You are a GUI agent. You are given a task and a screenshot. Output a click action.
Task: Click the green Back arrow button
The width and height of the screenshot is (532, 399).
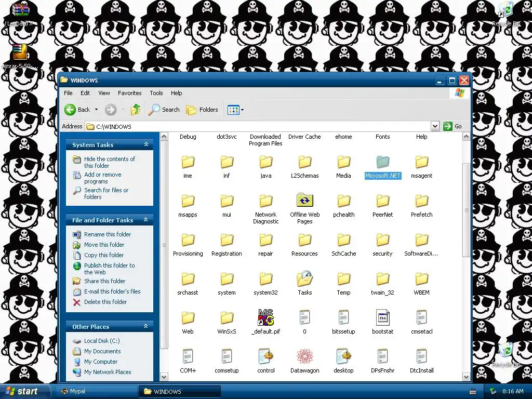pyautogui.click(x=70, y=110)
